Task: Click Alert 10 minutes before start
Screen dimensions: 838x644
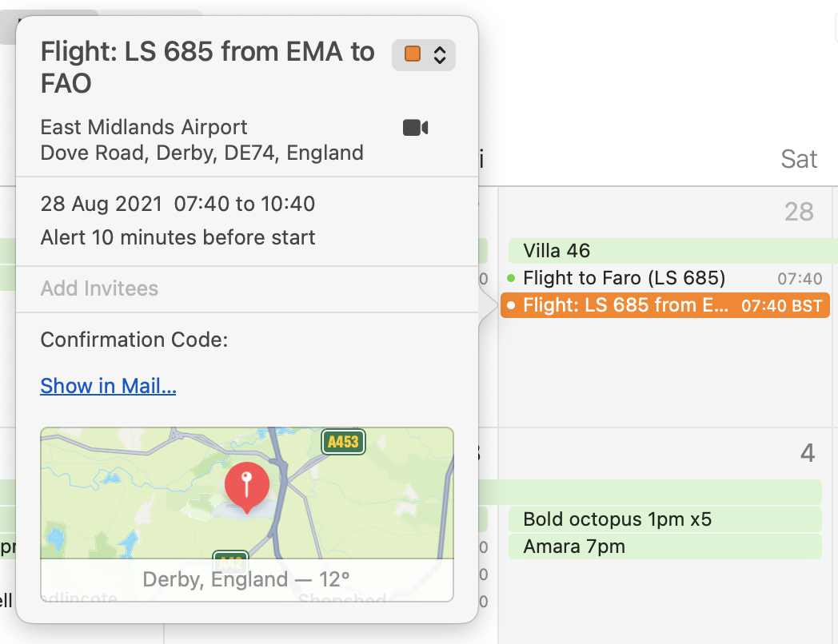Action: point(178,237)
